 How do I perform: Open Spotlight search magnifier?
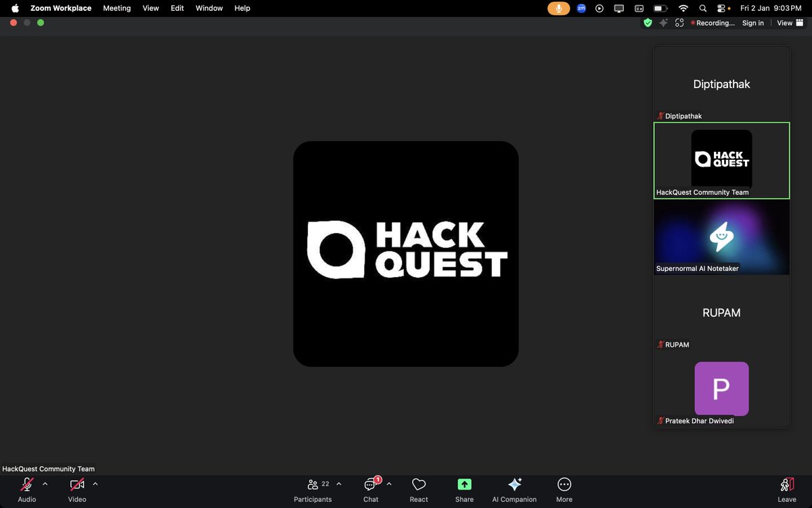tap(703, 8)
